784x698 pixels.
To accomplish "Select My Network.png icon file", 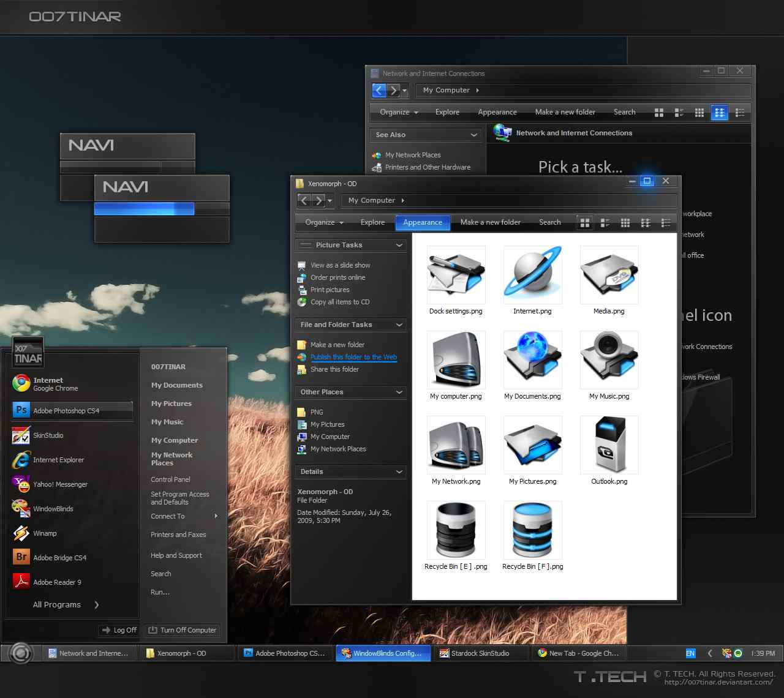I will (x=456, y=445).
